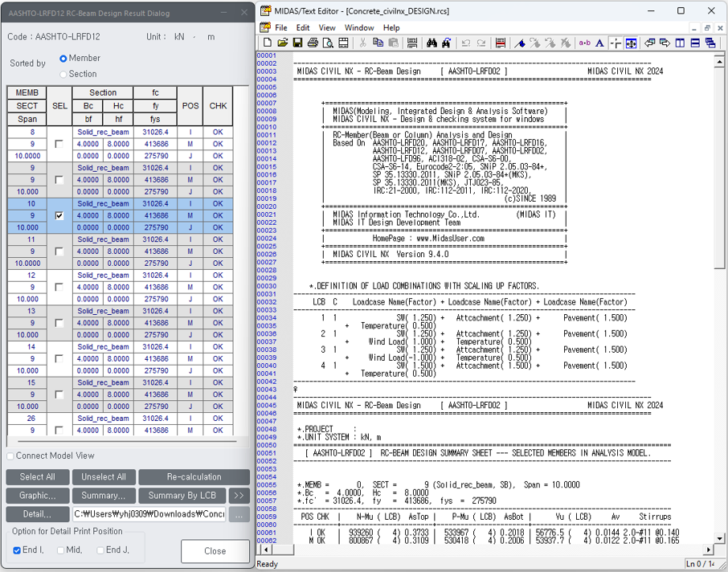Click the second grey bookmark icon after the flag
This screenshot has height=572, width=728.
pos(550,43)
